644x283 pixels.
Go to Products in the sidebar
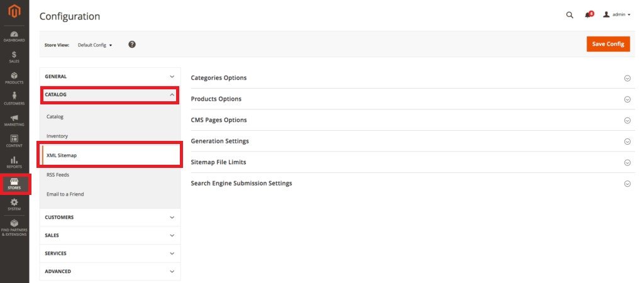tap(14, 78)
